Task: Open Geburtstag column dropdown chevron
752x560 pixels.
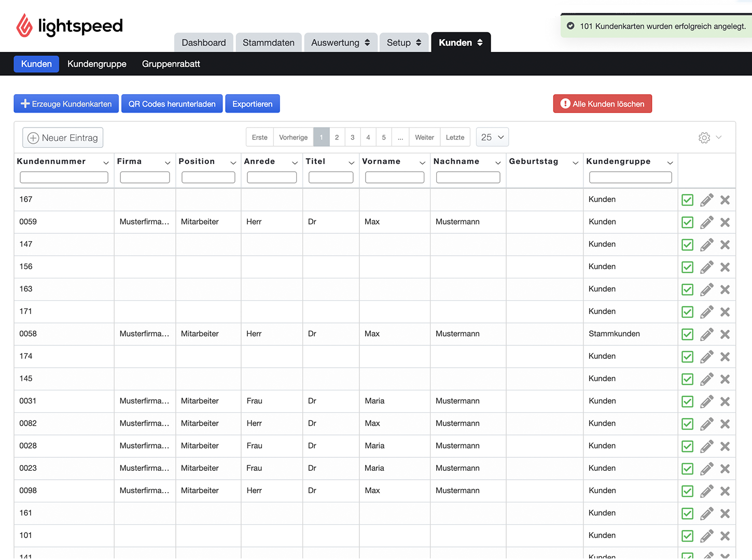Action: 575,163
